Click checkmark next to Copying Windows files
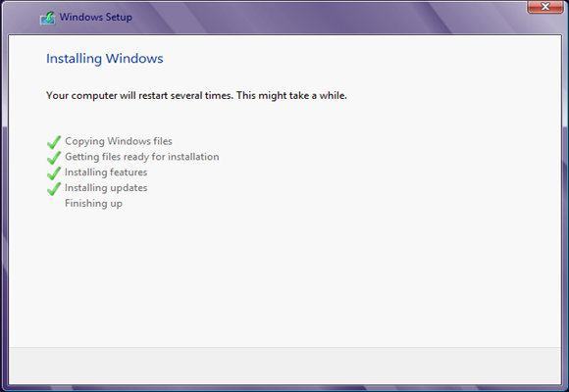This screenshot has width=569, height=392. 54,142
